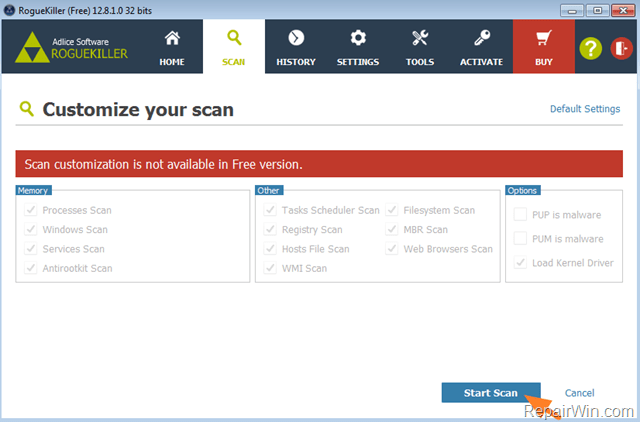Click the Default Settings link
The height and width of the screenshot is (422, 640).
[x=585, y=109]
